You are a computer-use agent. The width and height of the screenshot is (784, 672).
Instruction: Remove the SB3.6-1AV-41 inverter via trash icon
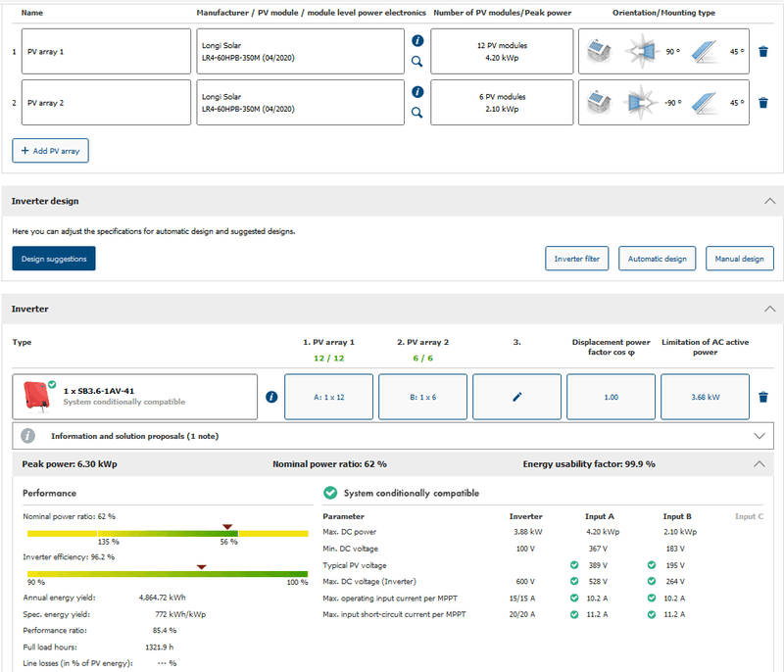[x=763, y=397]
